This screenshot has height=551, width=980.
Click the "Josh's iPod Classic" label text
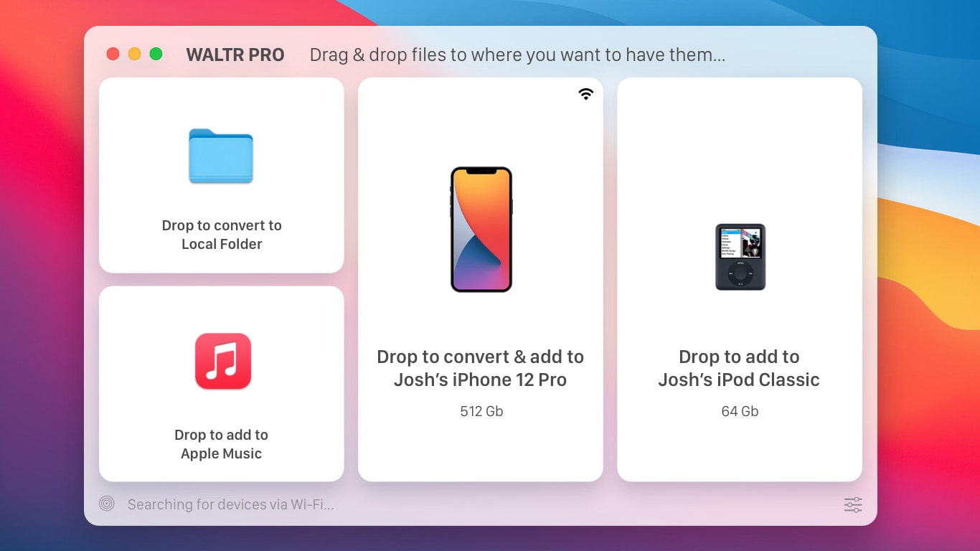(739, 380)
